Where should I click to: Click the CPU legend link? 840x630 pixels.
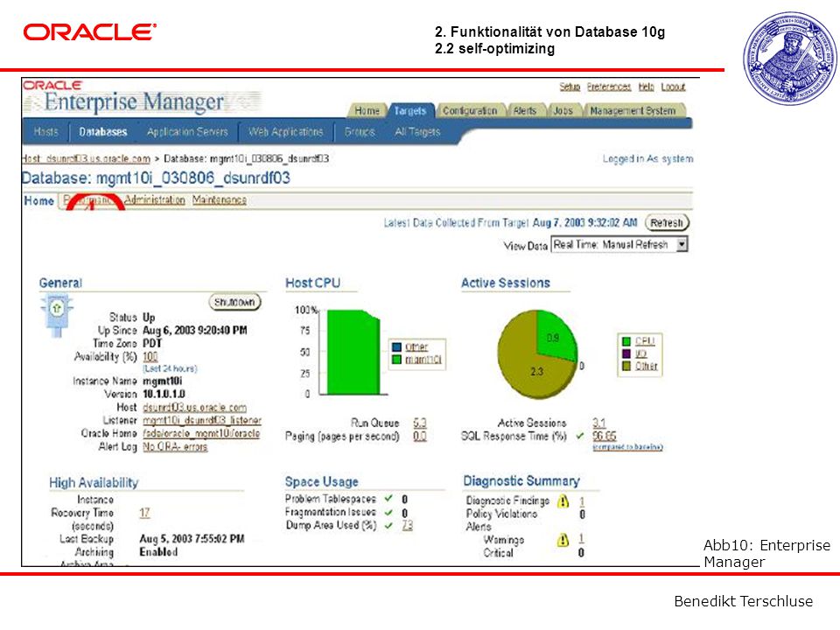645,341
